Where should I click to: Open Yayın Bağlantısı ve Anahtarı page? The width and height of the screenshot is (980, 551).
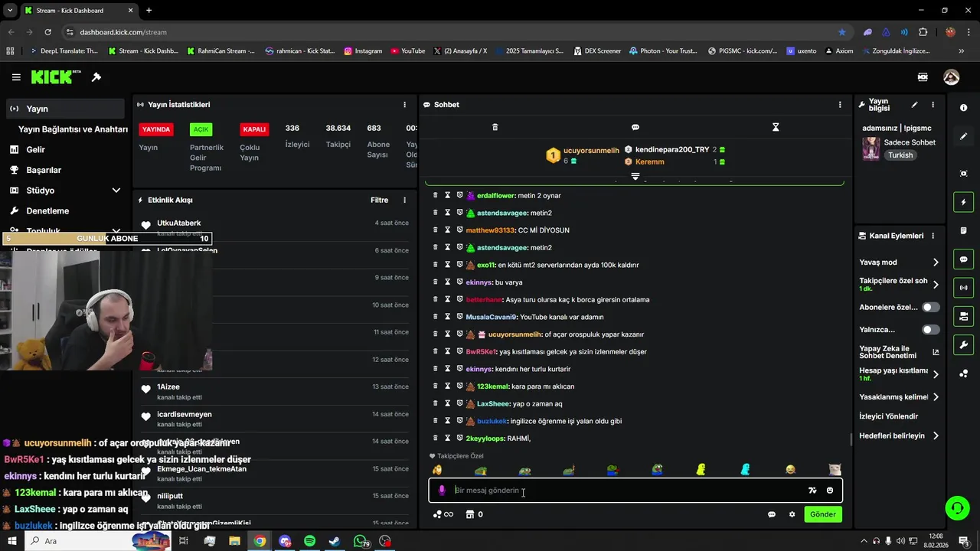73,129
